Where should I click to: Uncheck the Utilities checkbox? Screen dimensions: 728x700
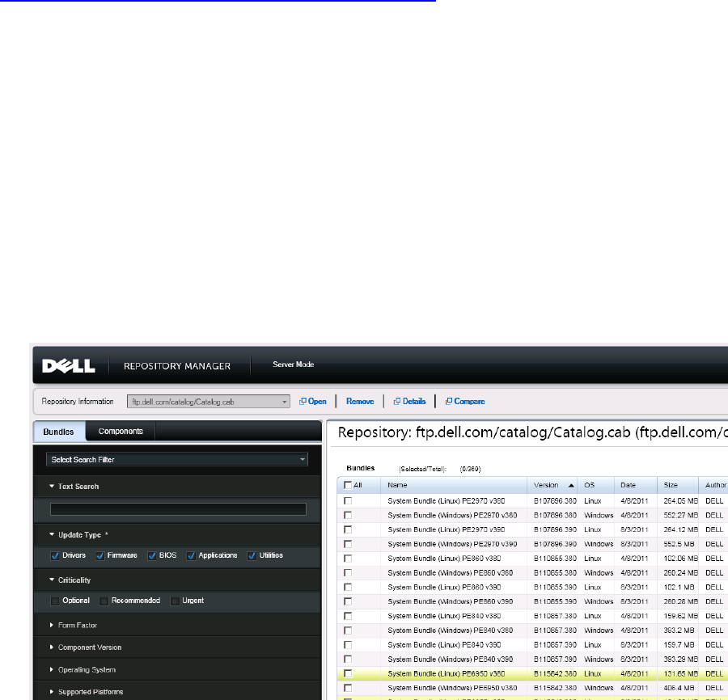click(x=252, y=556)
